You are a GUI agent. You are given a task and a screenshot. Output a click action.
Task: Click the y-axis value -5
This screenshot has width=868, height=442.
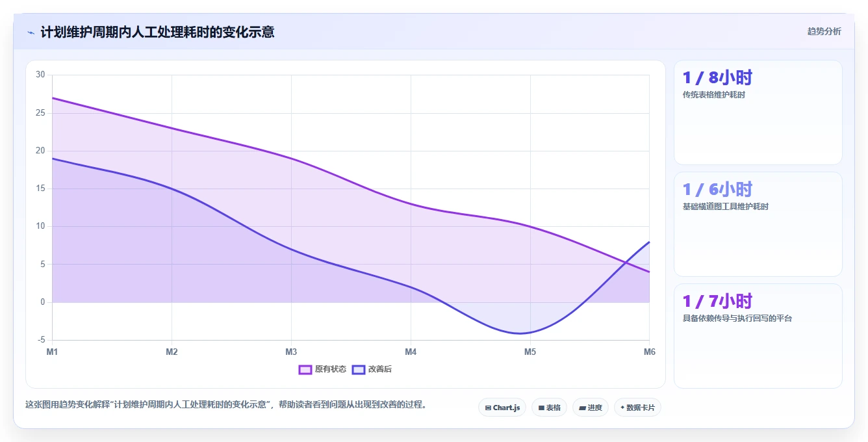click(x=42, y=340)
